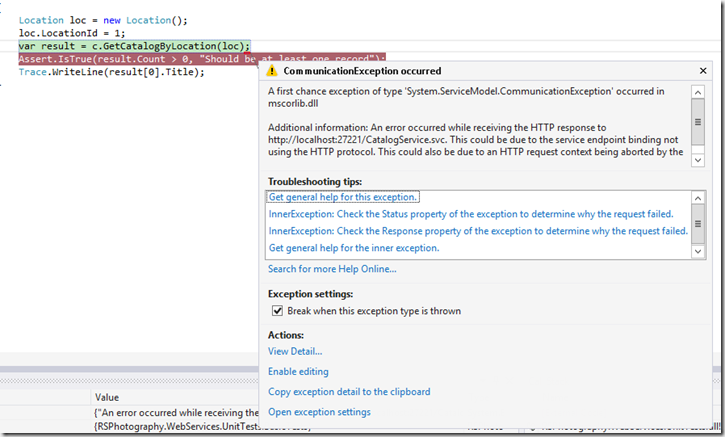Select InnerException Response property tip
The image size is (725, 437).
pos(477,231)
